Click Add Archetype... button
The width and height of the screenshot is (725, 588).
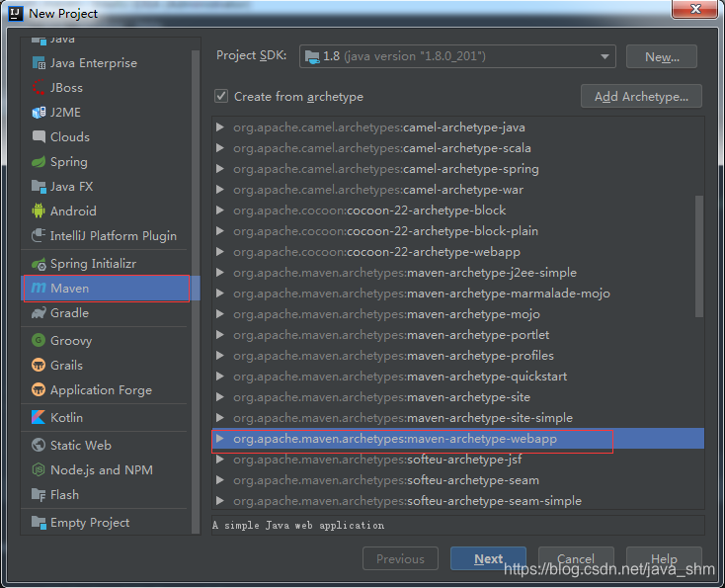[x=641, y=96]
